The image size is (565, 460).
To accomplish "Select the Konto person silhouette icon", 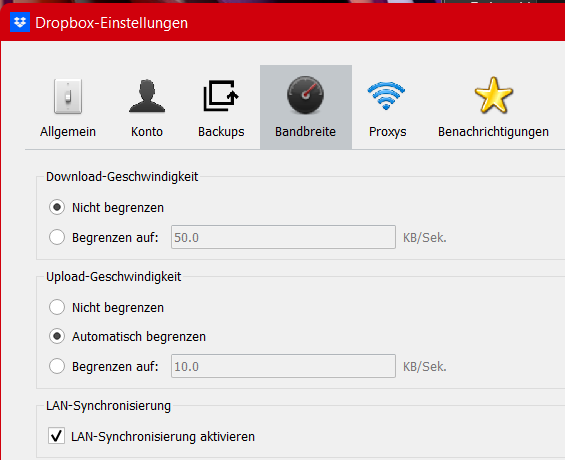I will pos(147,96).
